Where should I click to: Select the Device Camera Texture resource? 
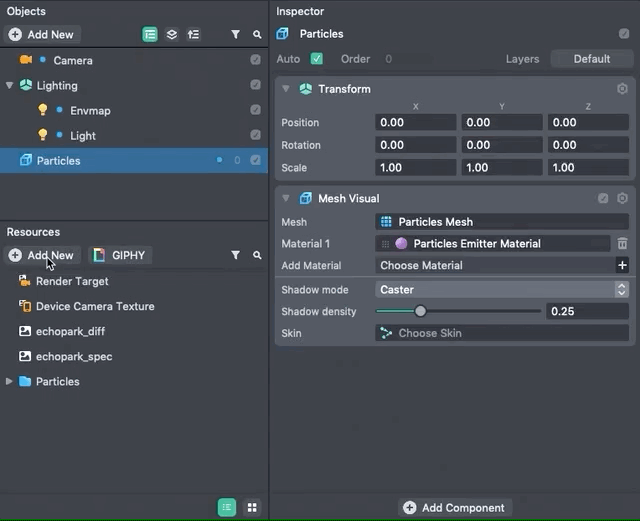[95, 306]
